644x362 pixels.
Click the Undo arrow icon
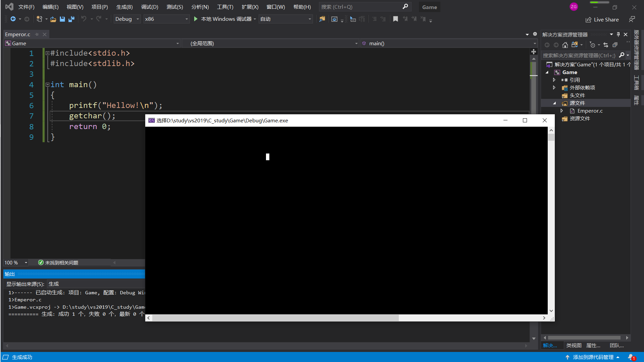(84, 19)
